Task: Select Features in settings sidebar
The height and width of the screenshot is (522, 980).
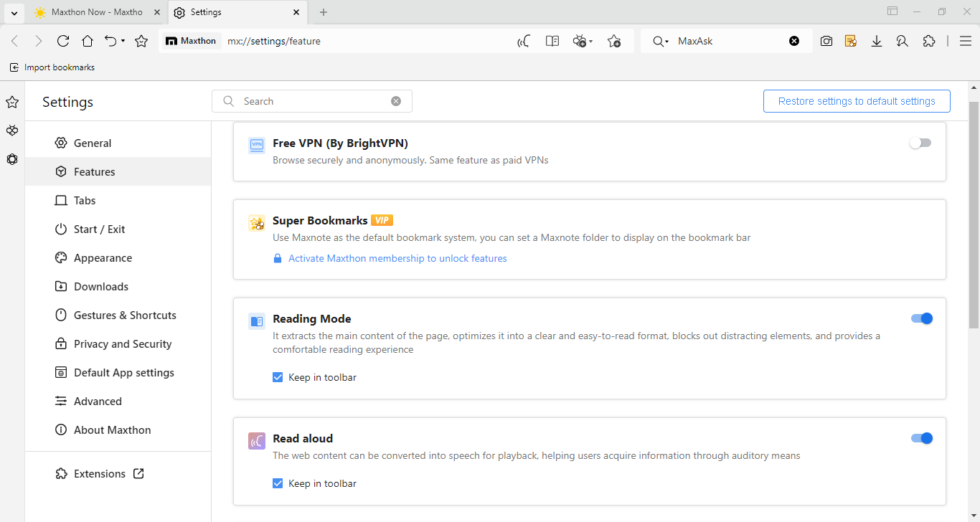Action: tap(118, 171)
